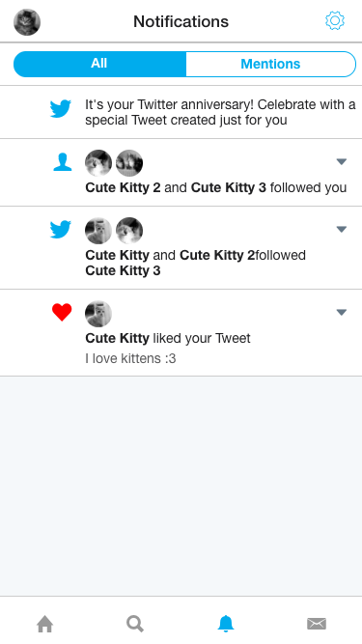Switch to the Mentions segment
Image resolution: width=362 pixels, height=644 pixels.
[x=270, y=64]
